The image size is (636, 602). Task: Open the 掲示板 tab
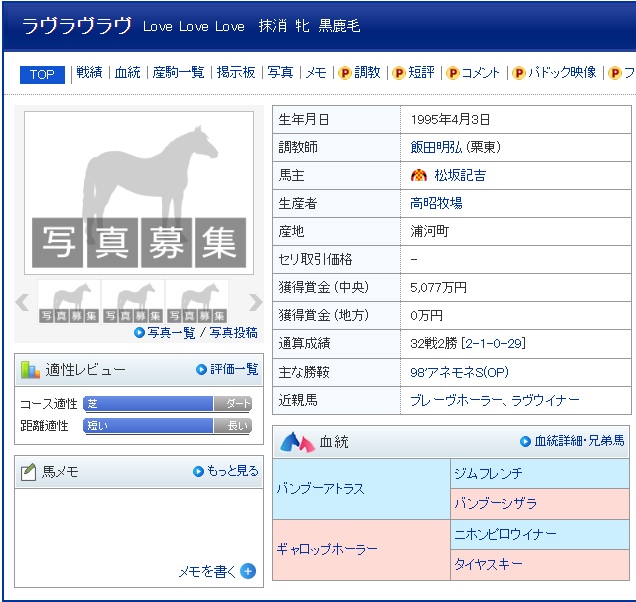tap(236, 73)
